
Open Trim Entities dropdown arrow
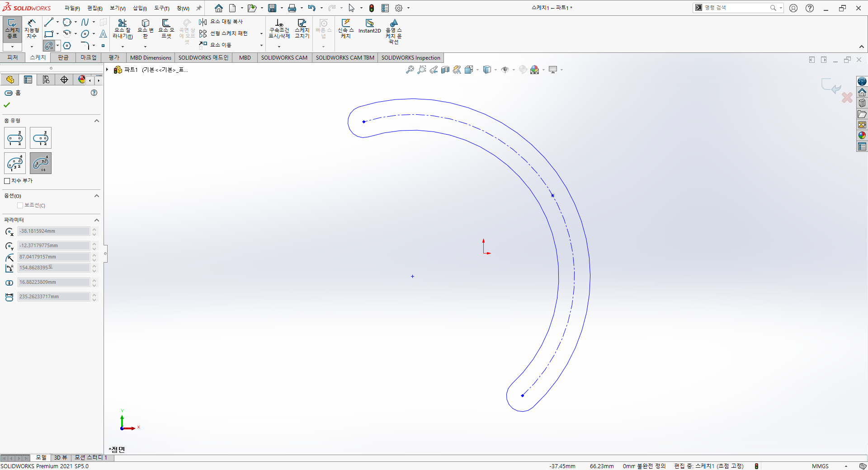coord(123,47)
